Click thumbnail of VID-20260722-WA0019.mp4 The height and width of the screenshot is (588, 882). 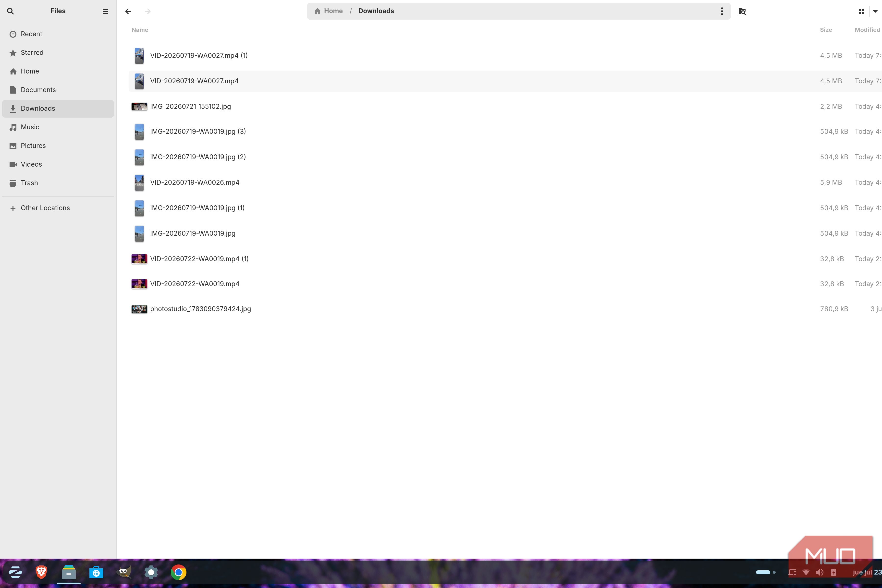click(139, 284)
